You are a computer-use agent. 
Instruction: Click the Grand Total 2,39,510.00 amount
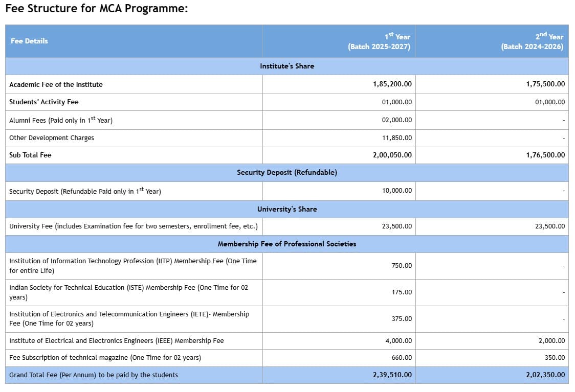pos(392,375)
